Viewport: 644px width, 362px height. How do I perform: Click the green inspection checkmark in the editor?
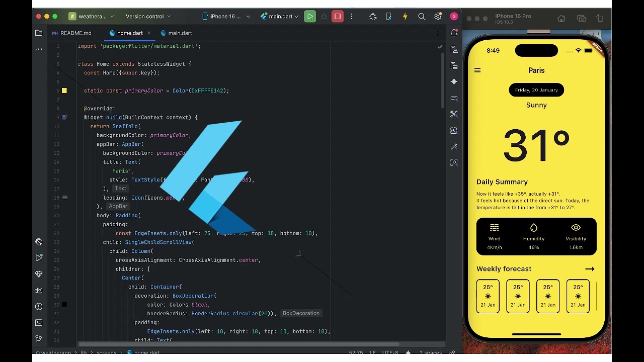[440, 47]
